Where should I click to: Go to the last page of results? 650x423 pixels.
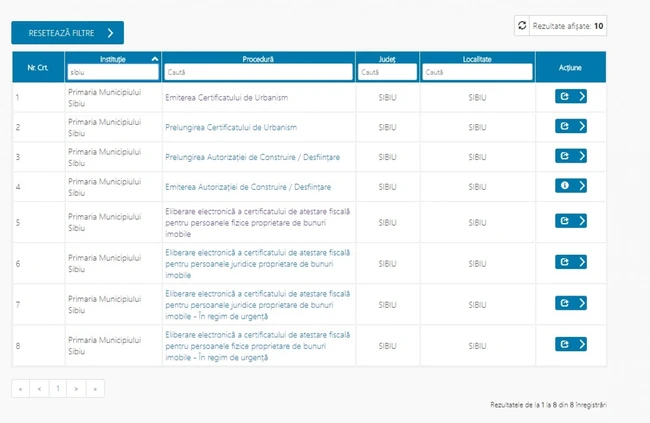(95, 388)
